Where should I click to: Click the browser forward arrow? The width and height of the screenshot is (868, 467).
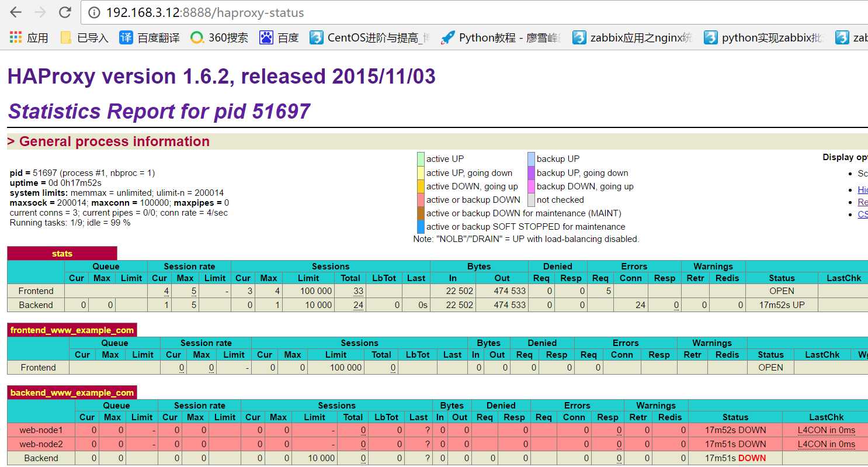click(40, 12)
